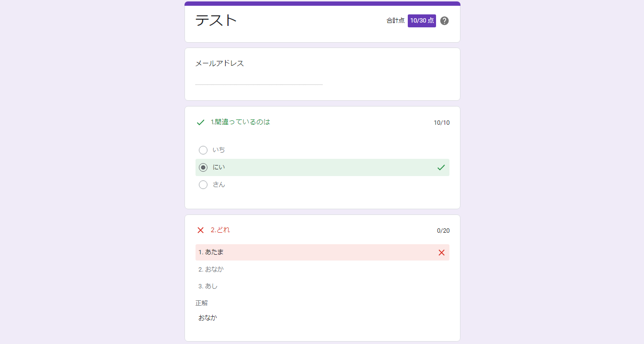Select the にい radio button

coord(203,167)
